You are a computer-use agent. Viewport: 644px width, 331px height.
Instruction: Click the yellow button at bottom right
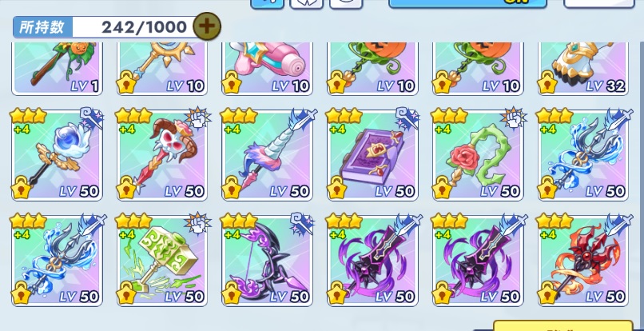[563, 325]
